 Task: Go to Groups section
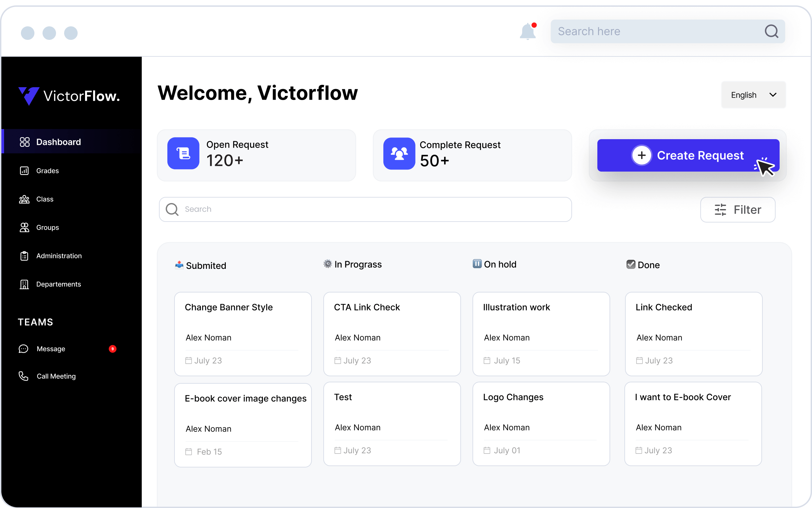click(47, 228)
